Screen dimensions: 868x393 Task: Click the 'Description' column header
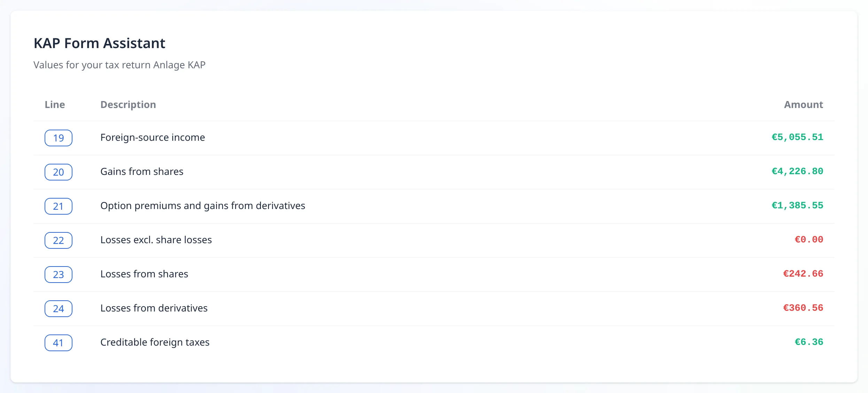(128, 105)
